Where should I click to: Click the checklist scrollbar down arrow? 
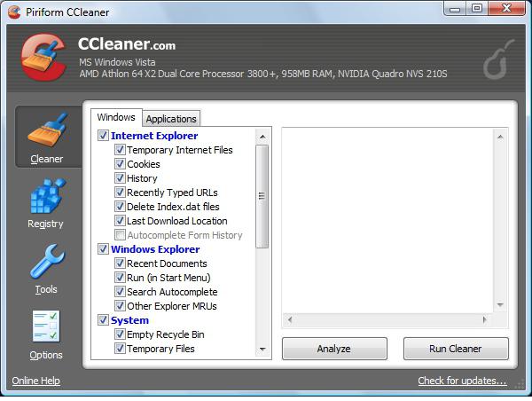tap(262, 349)
